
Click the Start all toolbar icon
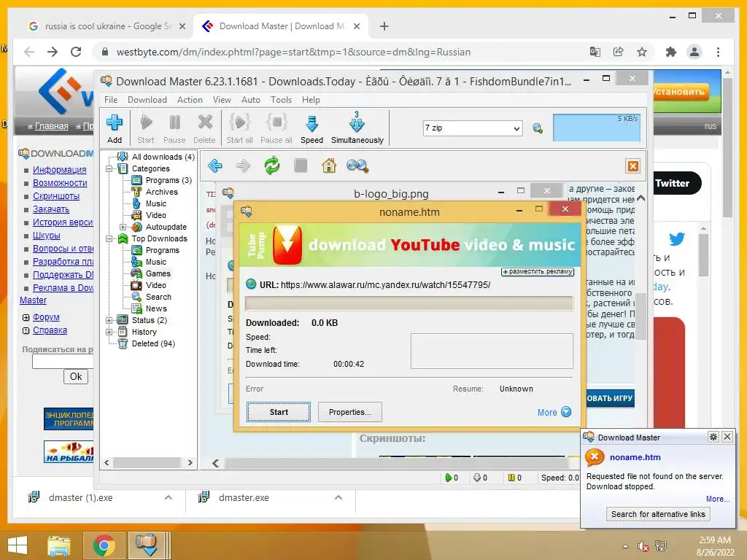tap(239, 128)
